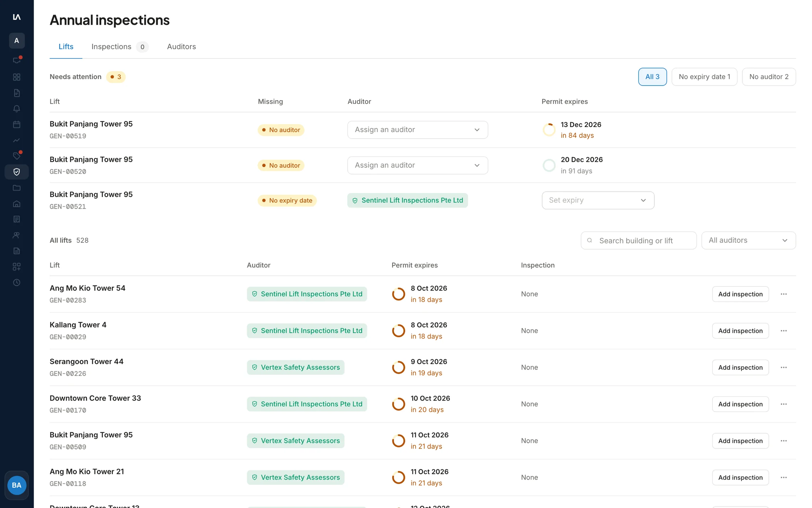Open the workspace switcher labeled A
Screen dimensions: 812x508
pos(17,41)
